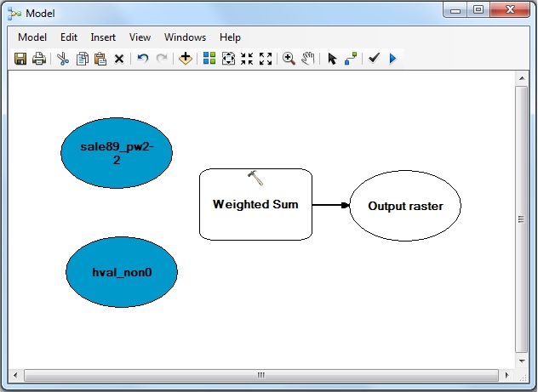The image size is (538, 392).
Task: Open the Windows menu
Action: (185, 37)
